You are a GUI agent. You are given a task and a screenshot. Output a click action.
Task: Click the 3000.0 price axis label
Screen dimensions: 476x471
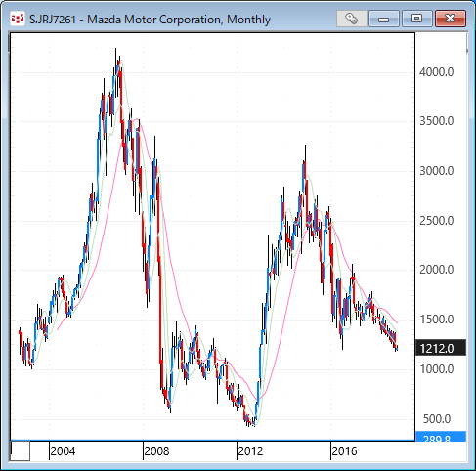(x=436, y=171)
